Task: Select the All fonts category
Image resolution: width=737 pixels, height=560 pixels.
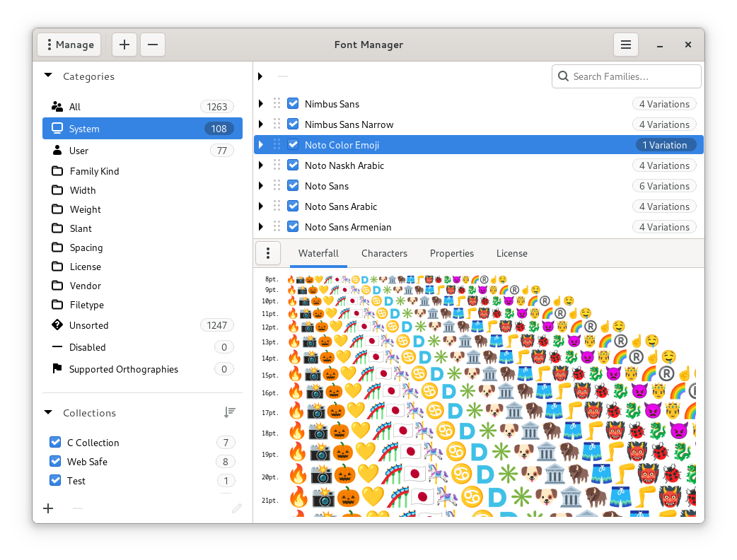Action: point(75,107)
